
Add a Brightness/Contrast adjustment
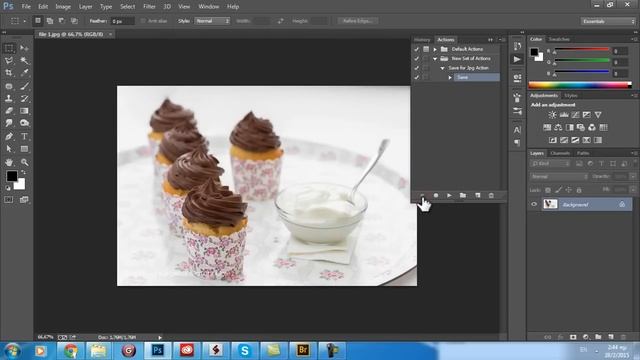coord(552,115)
